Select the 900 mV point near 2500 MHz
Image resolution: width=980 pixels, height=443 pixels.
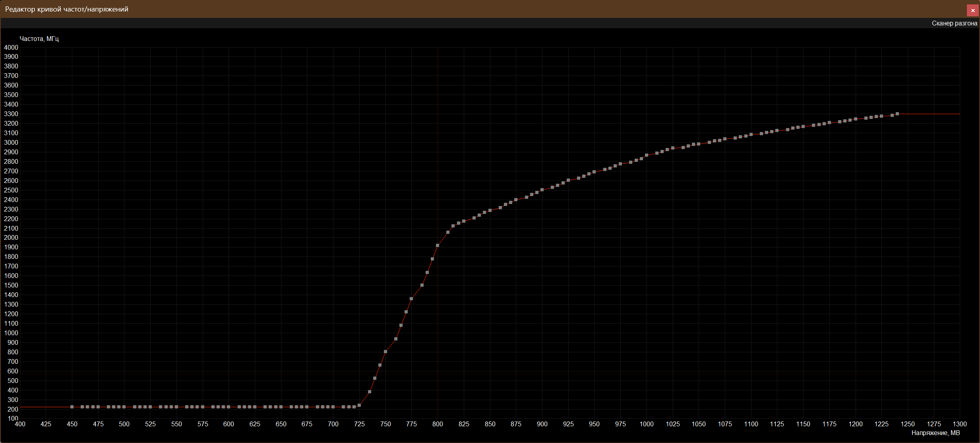tap(542, 190)
